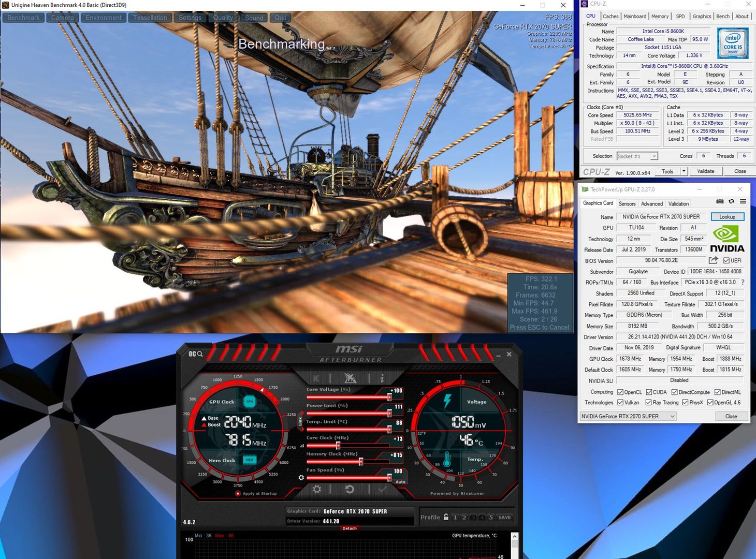This screenshot has height=559, width=756.
Task: Toggle the DirectML checkbox
Action: click(718, 392)
